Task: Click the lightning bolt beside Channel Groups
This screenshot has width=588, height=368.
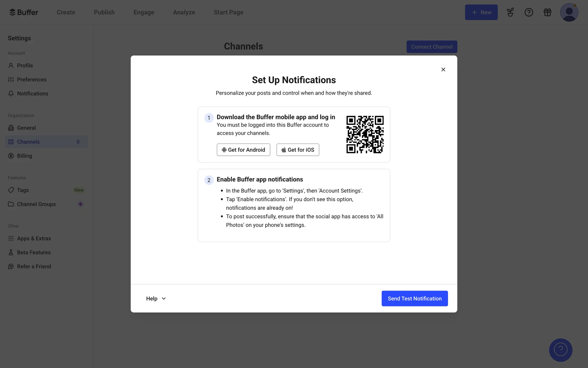Action: pos(80,204)
